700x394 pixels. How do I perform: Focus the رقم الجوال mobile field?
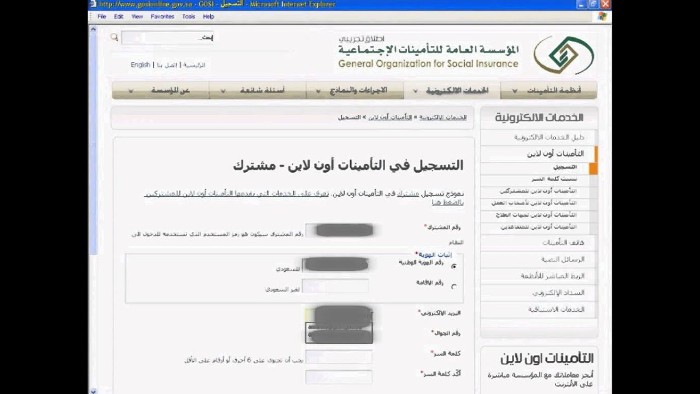pyautogui.click(x=339, y=333)
